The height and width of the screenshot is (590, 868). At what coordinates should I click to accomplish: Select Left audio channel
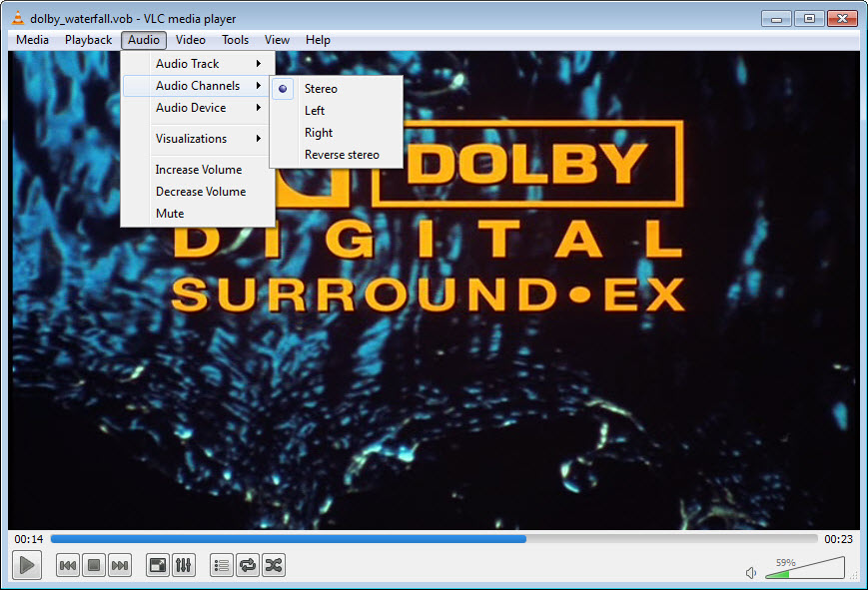point(336,111)
